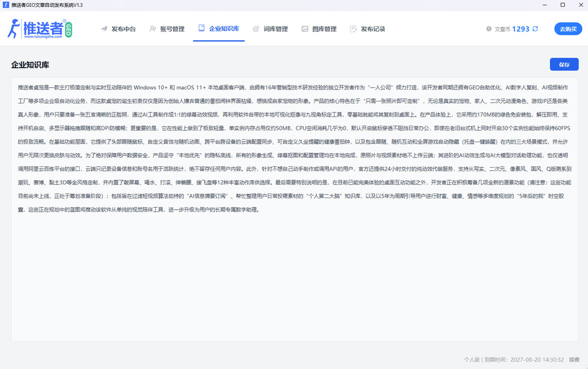Refresh the 文章币 balance icon
Viewport: 588px width, 369px height.
pos(535,29)
